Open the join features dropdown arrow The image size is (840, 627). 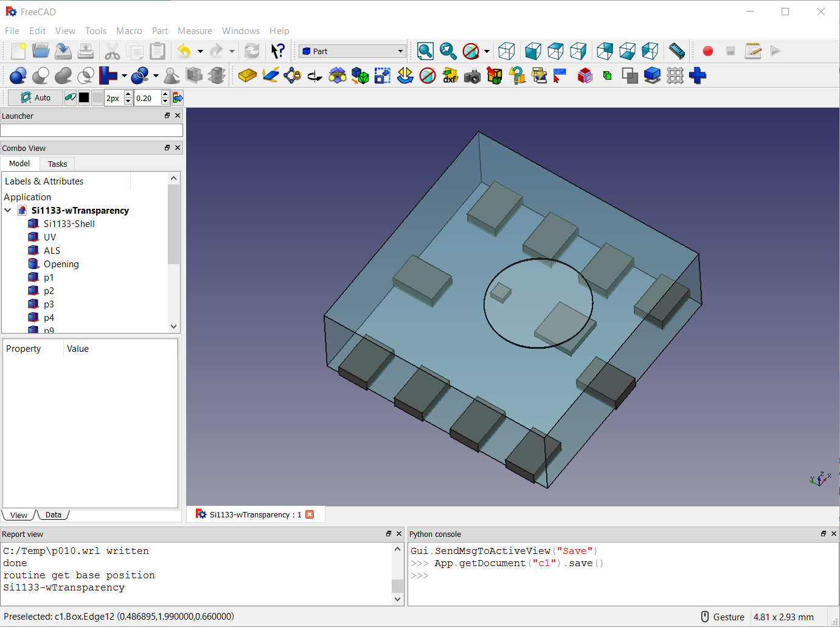pyautogui.click(x=124, y=75)
